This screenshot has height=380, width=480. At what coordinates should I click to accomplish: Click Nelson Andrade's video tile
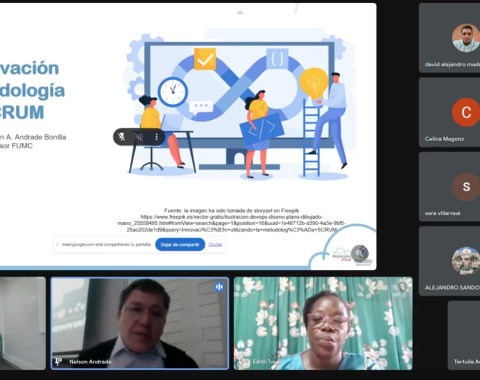(140, 323)
